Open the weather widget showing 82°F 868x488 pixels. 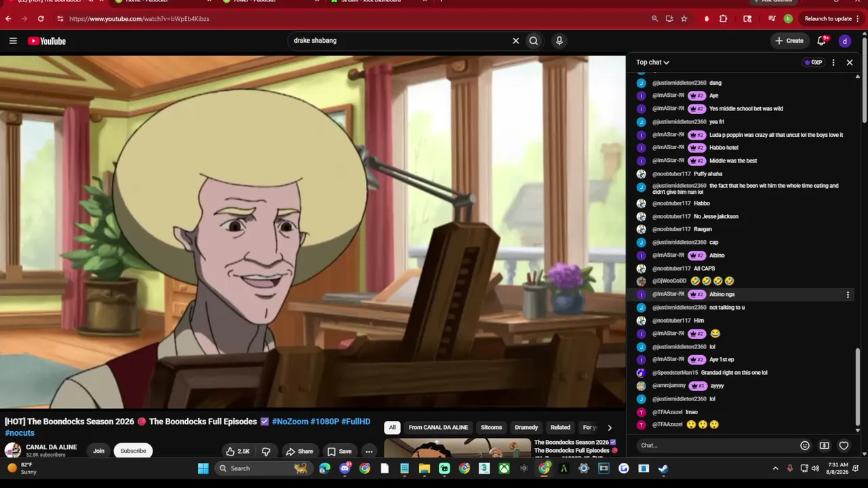pyautogui.click(x=22, y=468)
